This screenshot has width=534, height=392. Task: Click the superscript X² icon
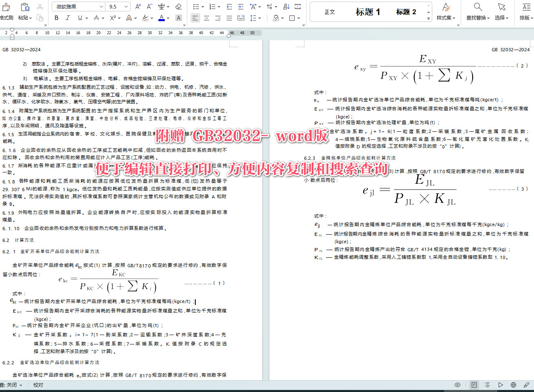click(112, 18)
